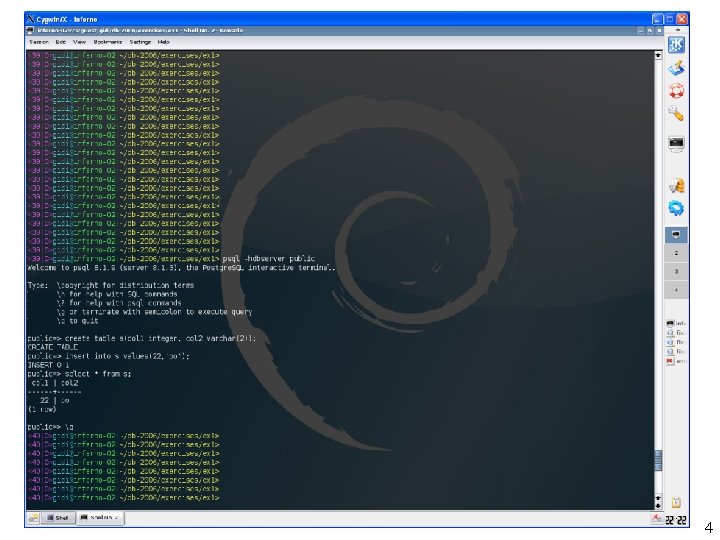Click the small arrow above the K menu
Viewport: 720px width, 540px height.
click(x=676, y=30)
